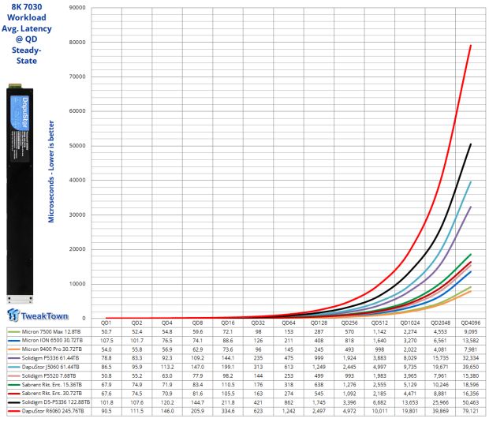Click the DapuStor J5060 61.44TB legend label
This screenshot has height=448, width=489.
(x=50, y=367)
